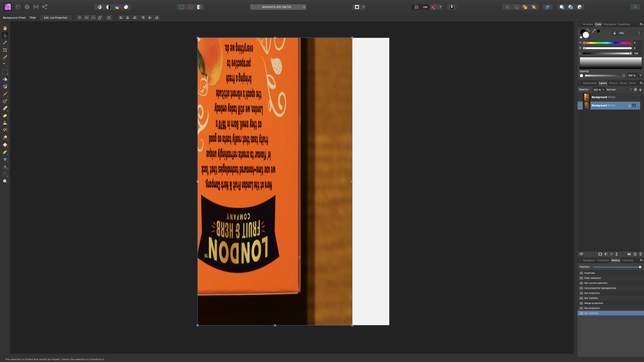Screen dimensions: 644x362
Task: Select the Crop tool
Action: tap(5, 50)
